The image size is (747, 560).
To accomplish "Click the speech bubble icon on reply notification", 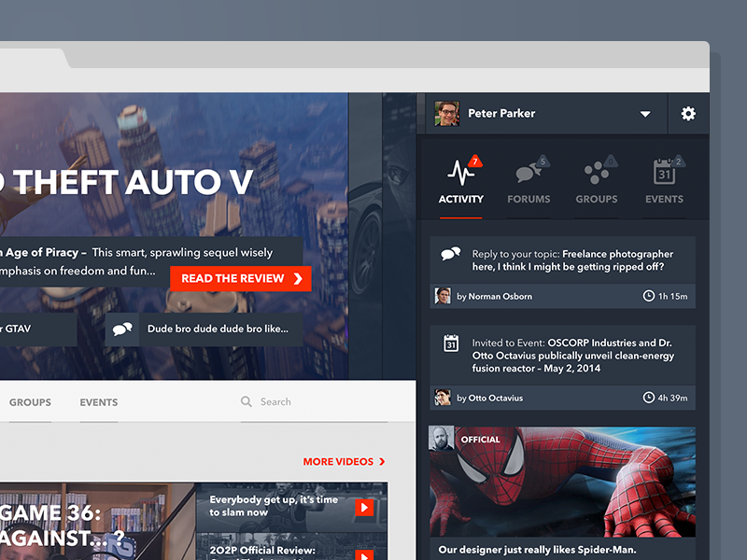I will (450, 254).
